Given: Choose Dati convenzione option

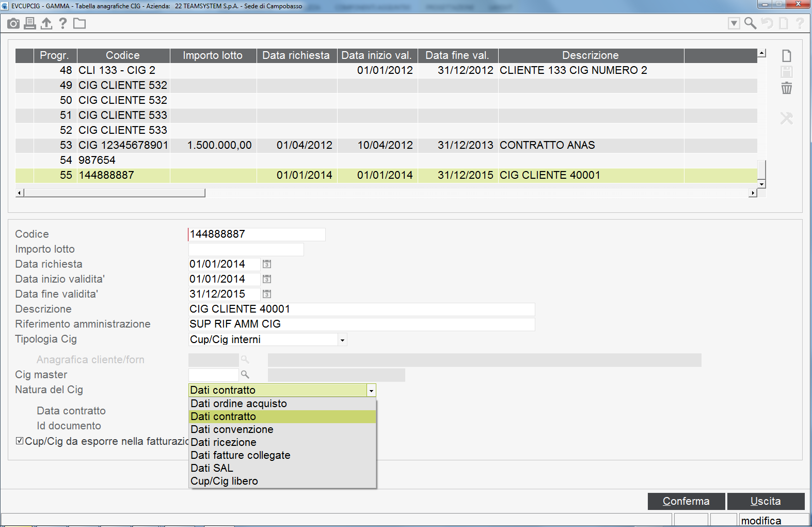Looking at the screenshot, I should point(283,429).
